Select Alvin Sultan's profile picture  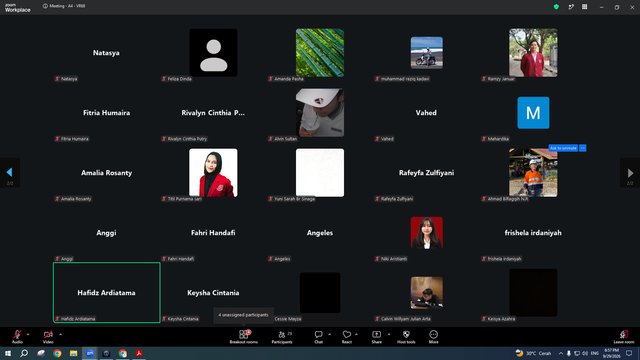320,113
